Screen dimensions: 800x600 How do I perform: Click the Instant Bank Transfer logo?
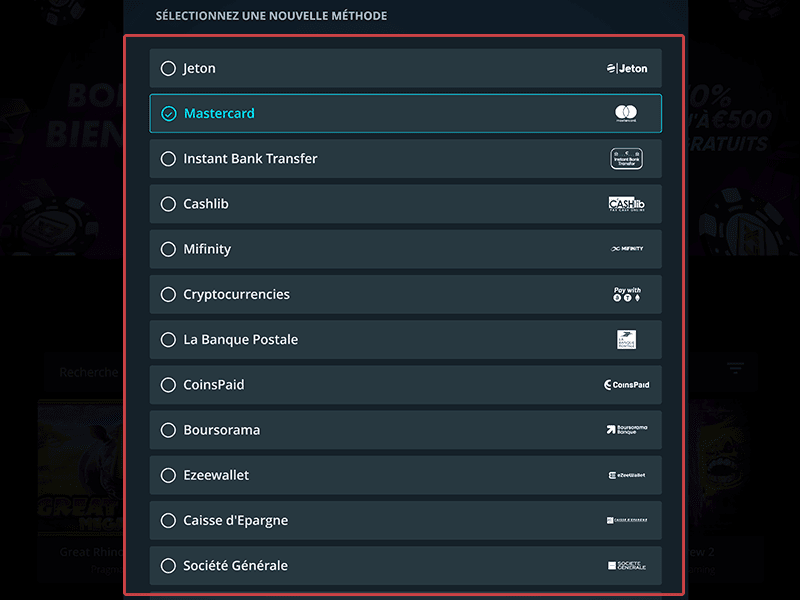click(627, 159)
